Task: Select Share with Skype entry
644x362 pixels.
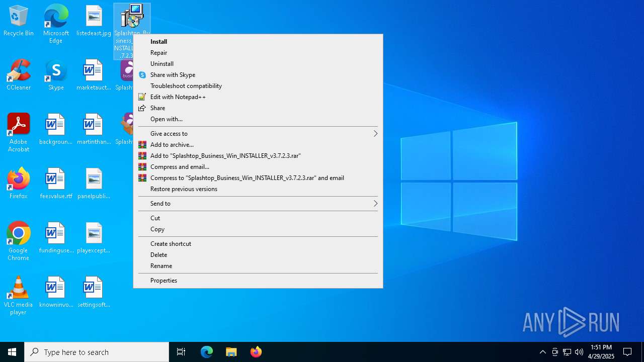Action: click(x=258, y=75)
